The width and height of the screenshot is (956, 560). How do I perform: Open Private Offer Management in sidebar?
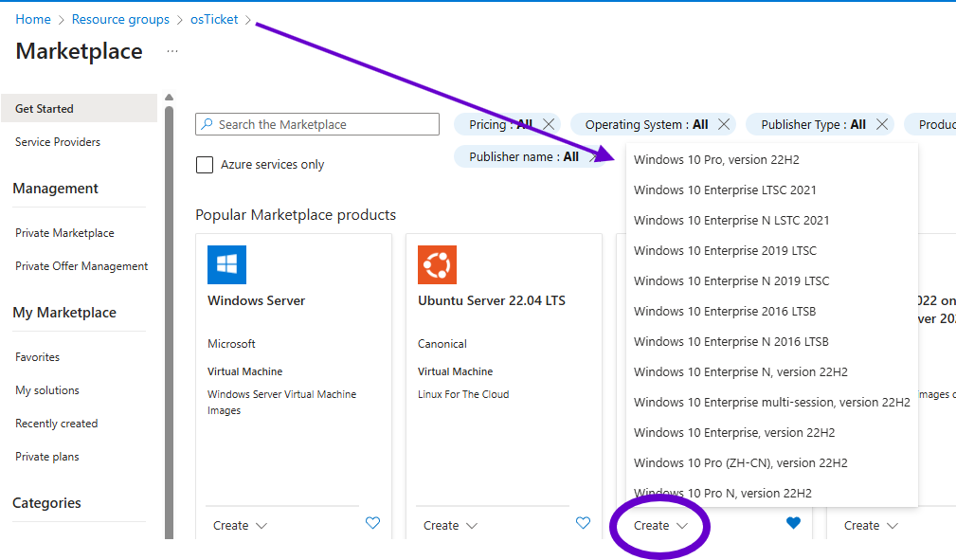pos(81,266)
